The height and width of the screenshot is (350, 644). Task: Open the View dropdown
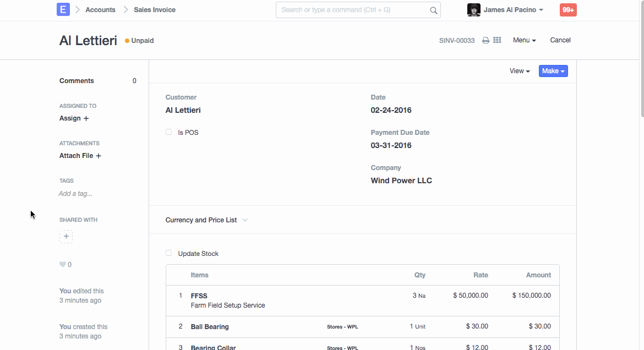click(520, 71)
